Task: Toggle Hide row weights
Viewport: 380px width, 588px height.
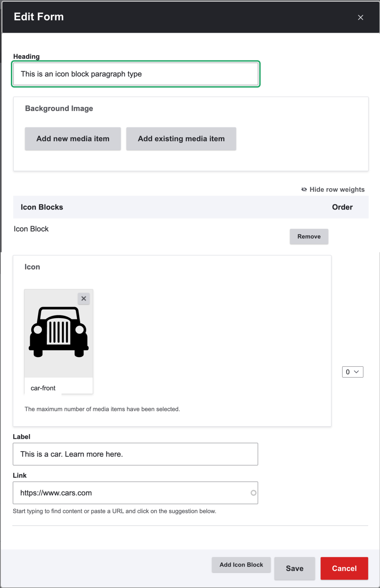Action: click(x=337, y=190)
